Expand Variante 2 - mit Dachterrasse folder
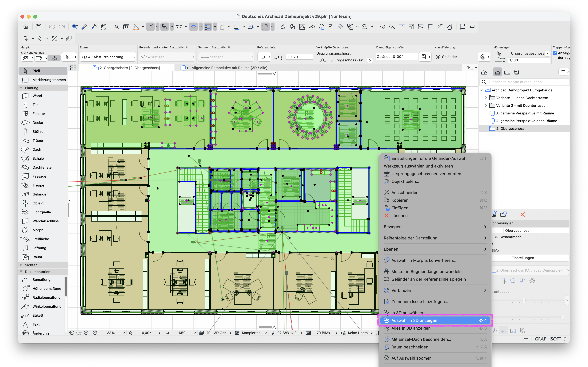This screenshot has height=367, width=588. [x=486, y=105]
